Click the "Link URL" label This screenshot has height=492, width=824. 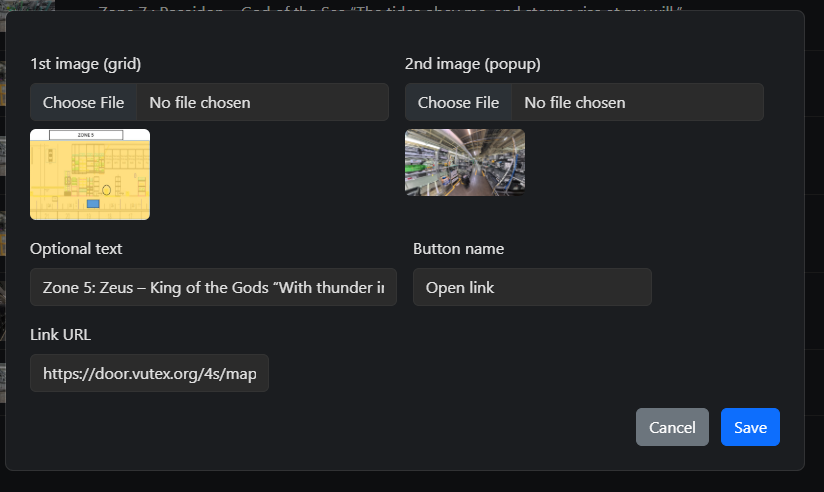pos(60,334)
